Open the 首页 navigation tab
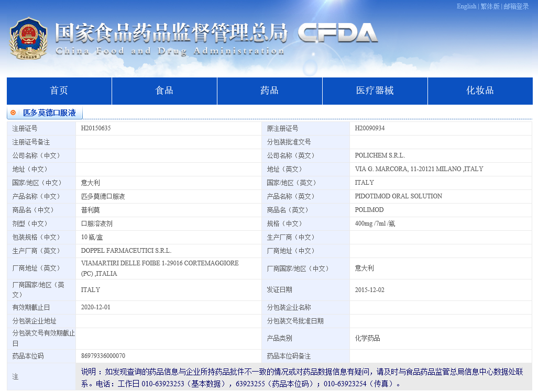Screen dimensions: 538x392 tap(59, 91)
